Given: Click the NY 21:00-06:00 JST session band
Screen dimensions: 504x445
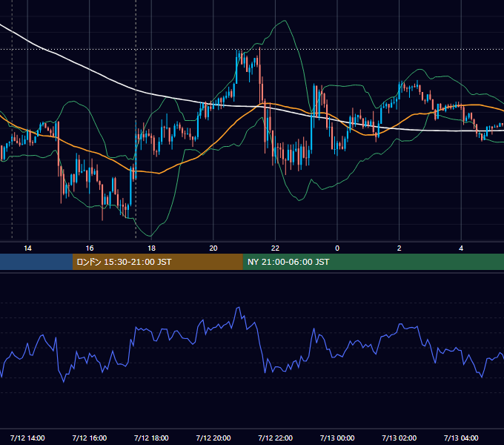Looking at the screenshot, I should tap(373, 262).
